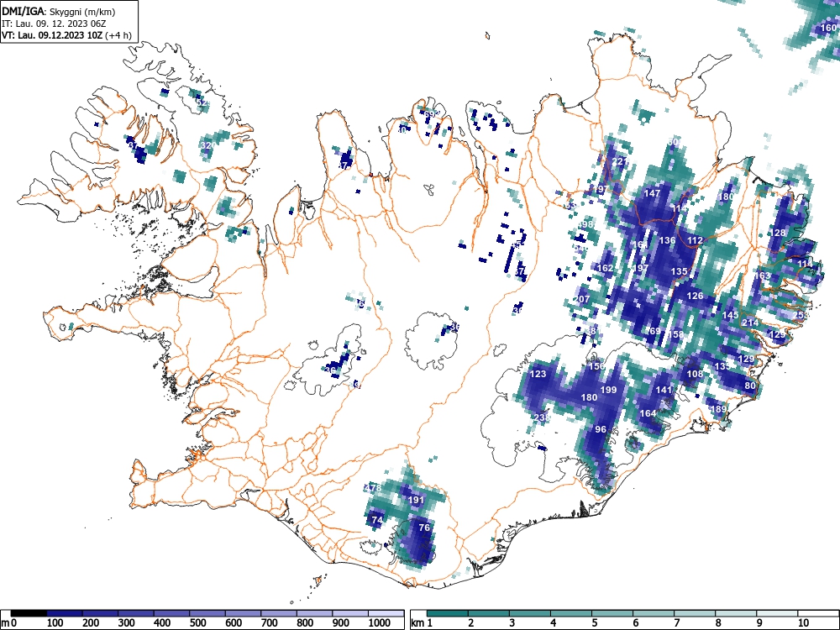Click the '96' visibility value on the map

(x=601, y=429)
